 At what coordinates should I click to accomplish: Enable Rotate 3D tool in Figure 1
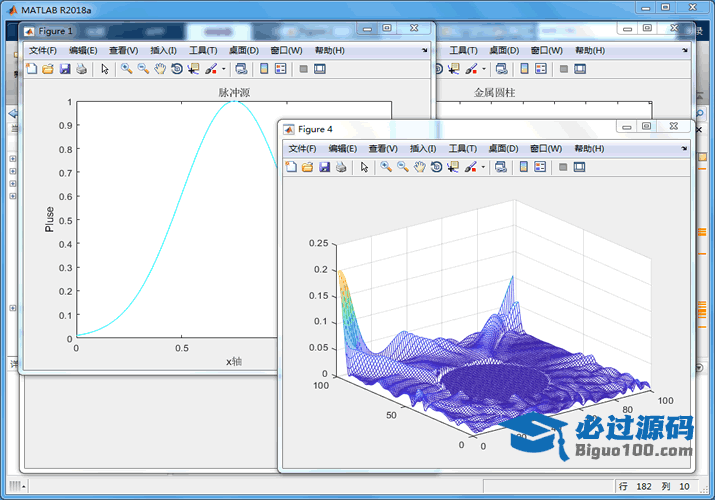176,69
